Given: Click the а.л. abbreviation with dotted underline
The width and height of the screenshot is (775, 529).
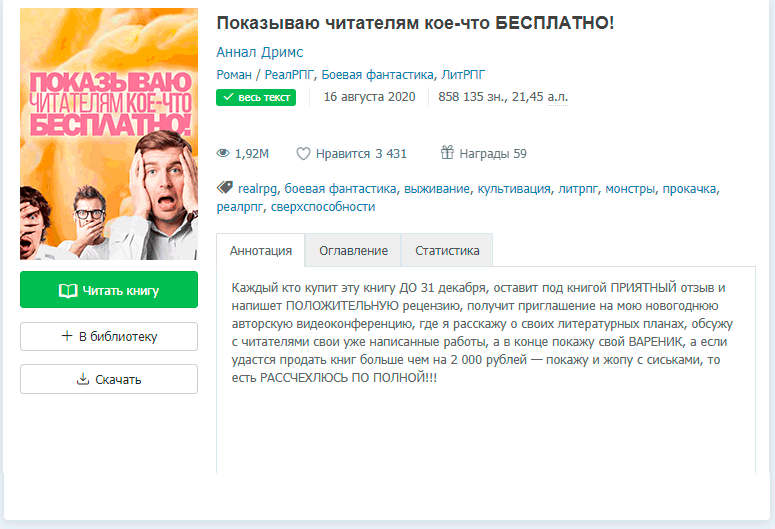Looking at the screenshot, I should click(x=558, y=97).
